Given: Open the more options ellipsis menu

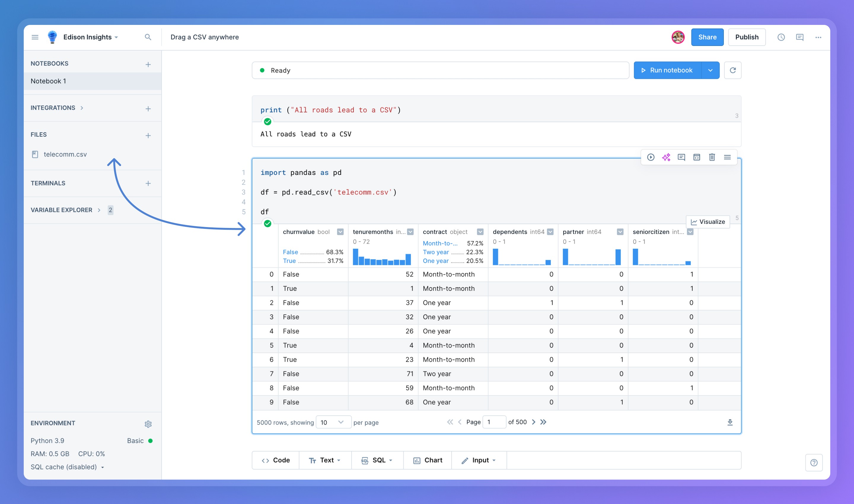Looking at the screenshot, I should pyautogui.click(x=818, y=37).
